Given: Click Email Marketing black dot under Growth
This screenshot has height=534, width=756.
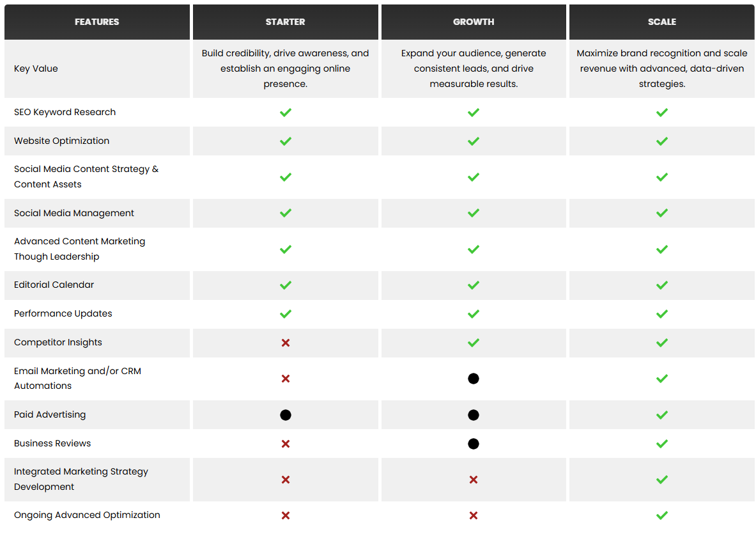Looking at the screenshot, I should coord(474,379).
